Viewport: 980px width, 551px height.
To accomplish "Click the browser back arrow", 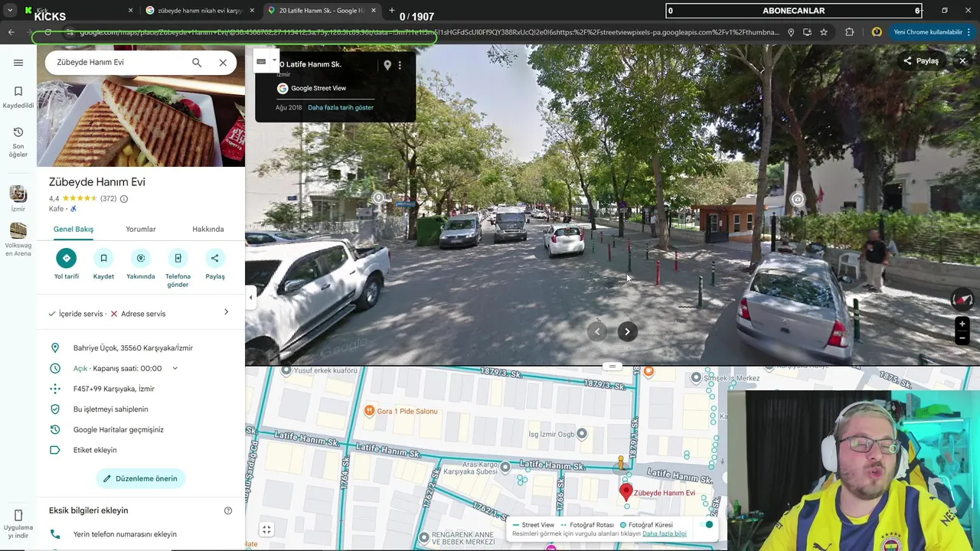I will click(x=11, y=32).
